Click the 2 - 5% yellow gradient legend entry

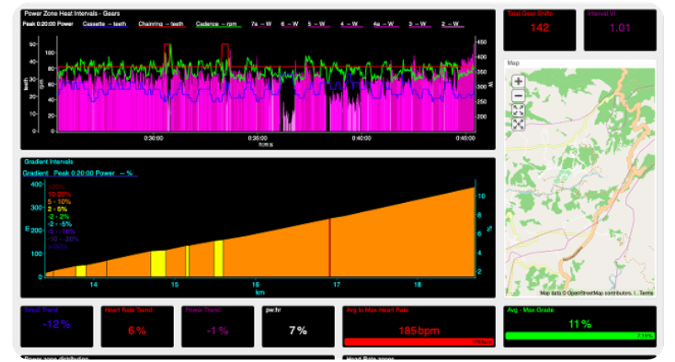point(57,209)
